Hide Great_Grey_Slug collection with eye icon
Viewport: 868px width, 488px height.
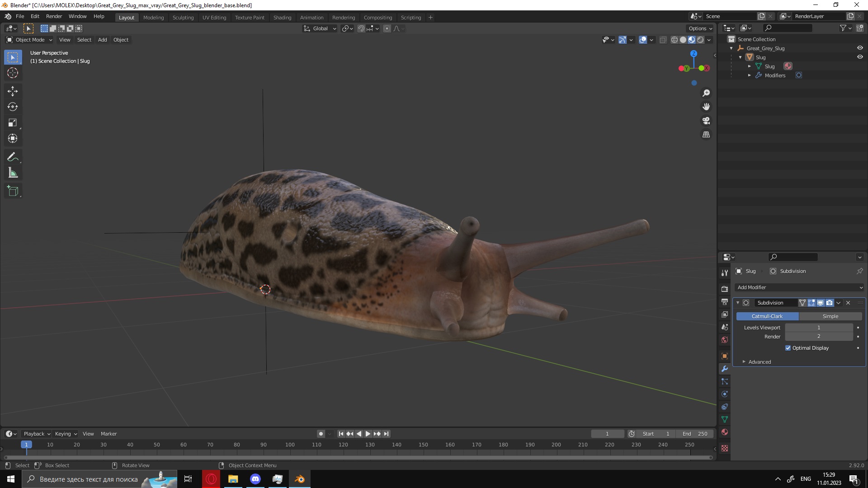860,48
